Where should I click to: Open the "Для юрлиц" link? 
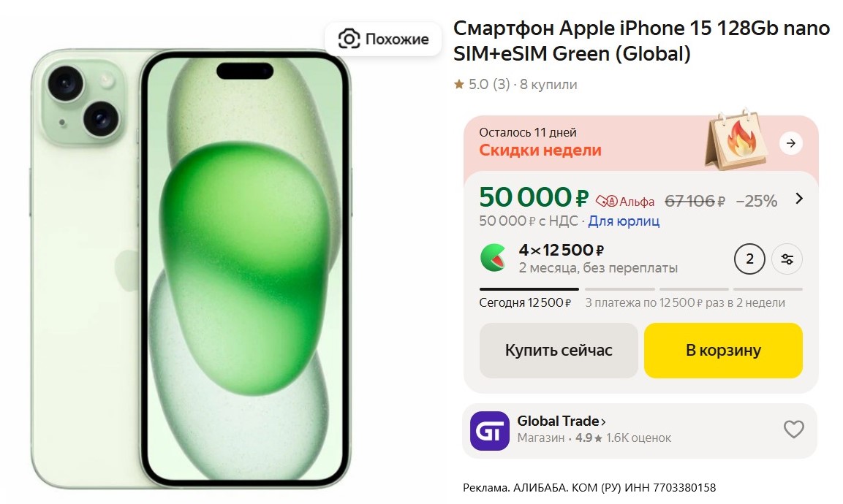click(x=624, y=221)
